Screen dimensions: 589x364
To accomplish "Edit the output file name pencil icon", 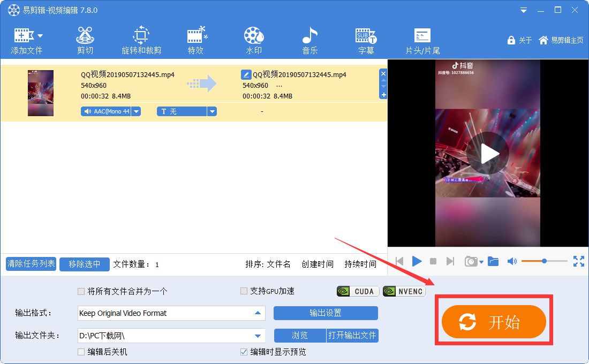I will coord(246,74).
